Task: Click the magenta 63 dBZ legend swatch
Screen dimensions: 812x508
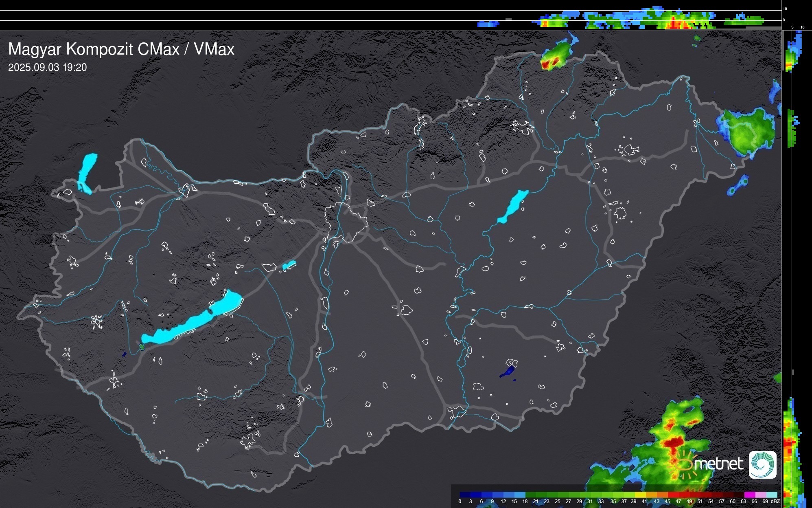Action: click(749, 495)
